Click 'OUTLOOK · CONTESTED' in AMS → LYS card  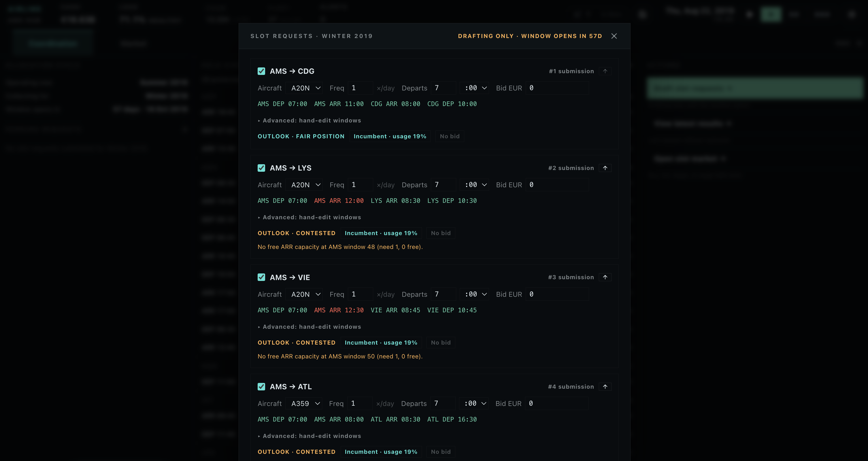(297, 233)
